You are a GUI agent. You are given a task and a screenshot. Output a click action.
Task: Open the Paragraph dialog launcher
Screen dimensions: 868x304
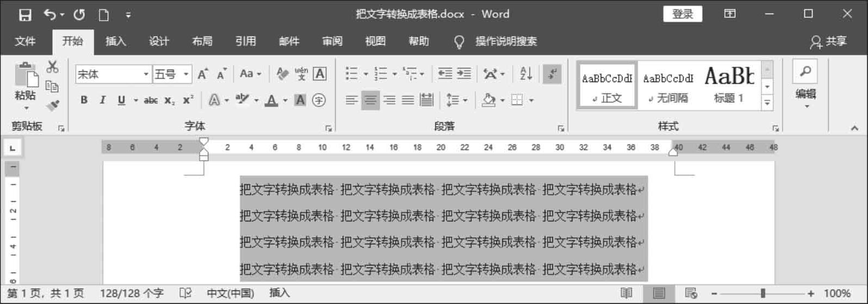click(x=561, y=128)
